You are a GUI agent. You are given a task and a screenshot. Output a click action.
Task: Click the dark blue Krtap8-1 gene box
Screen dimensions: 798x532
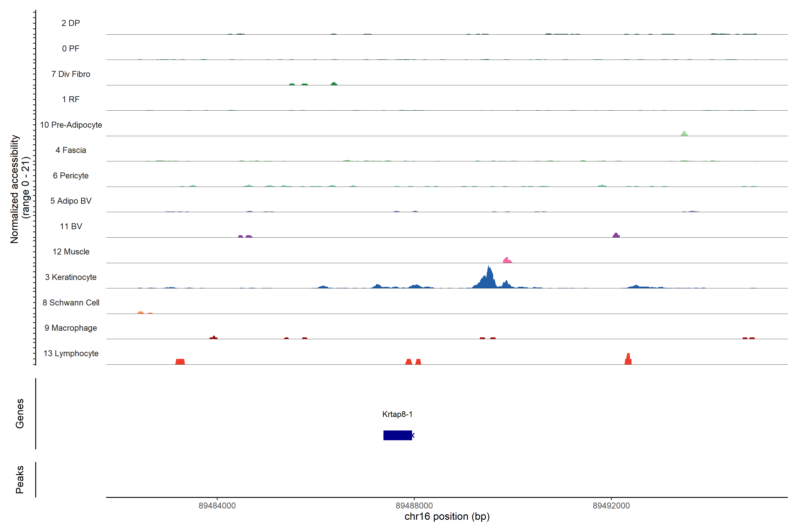(x=397, y=435)
